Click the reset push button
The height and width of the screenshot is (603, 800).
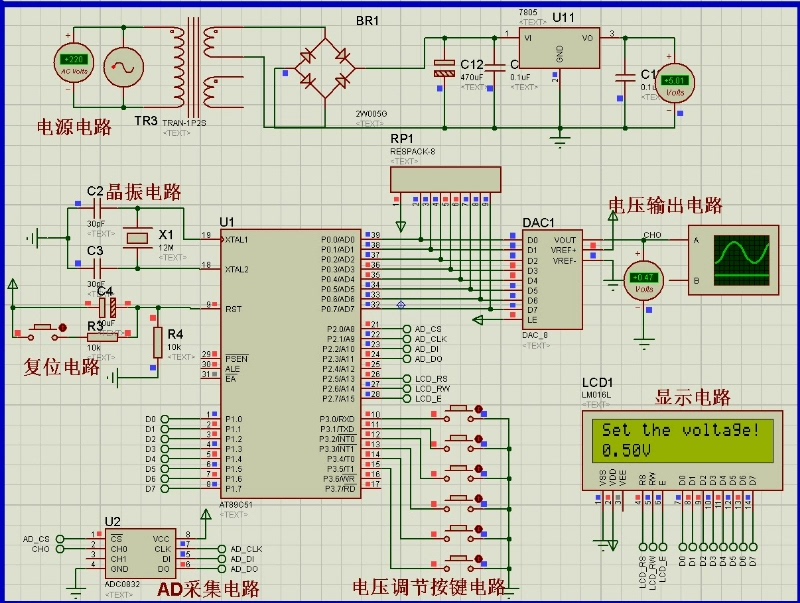click(x=43, y=332)
